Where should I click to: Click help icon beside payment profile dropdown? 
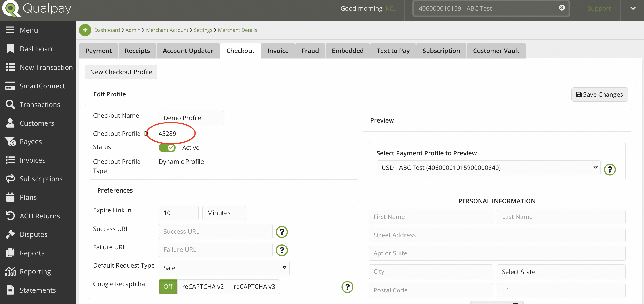click(610, 169)
